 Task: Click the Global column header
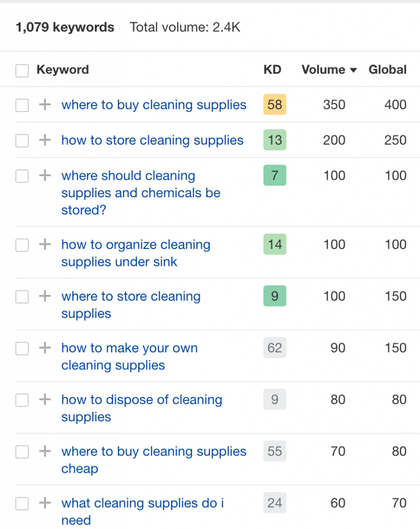coord(387,70)
